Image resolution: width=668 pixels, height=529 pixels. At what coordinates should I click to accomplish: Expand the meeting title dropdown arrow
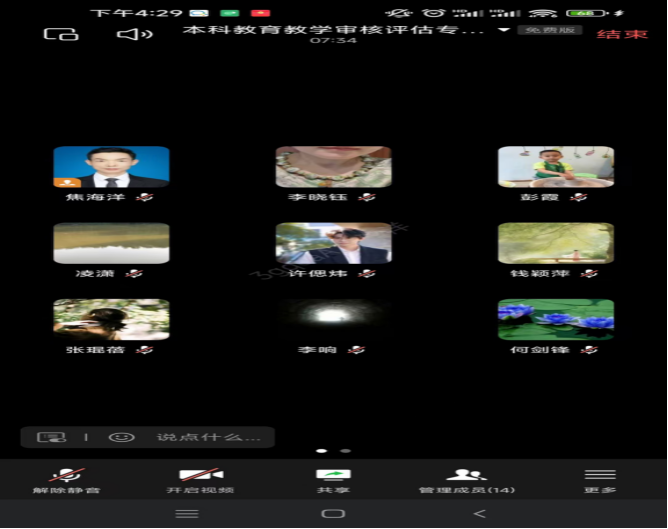click(x=504, y=30)
